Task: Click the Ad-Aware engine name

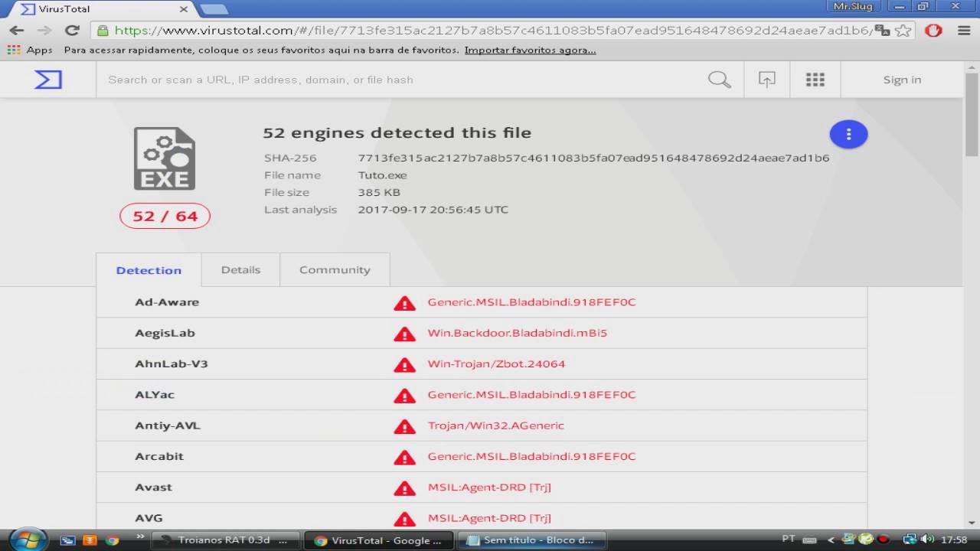Action: click(167, 302)
